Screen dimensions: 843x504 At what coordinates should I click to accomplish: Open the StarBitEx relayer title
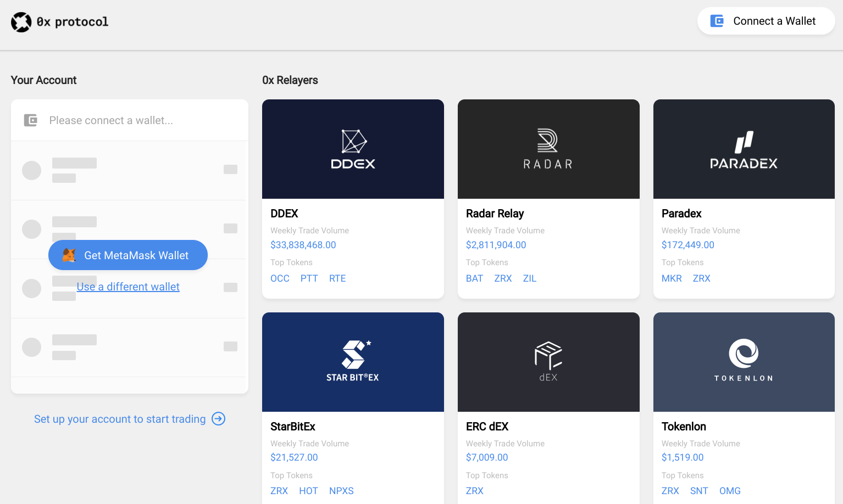pos(293,427)
